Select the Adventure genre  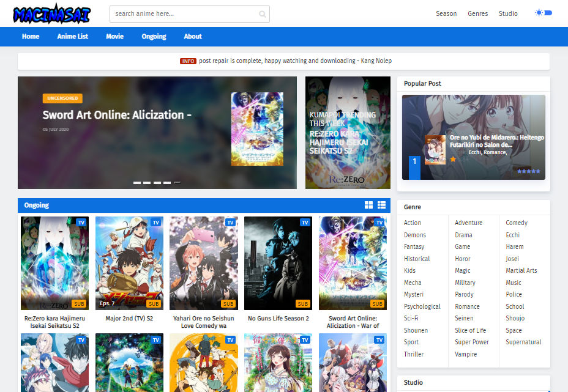tap(468, 223)
